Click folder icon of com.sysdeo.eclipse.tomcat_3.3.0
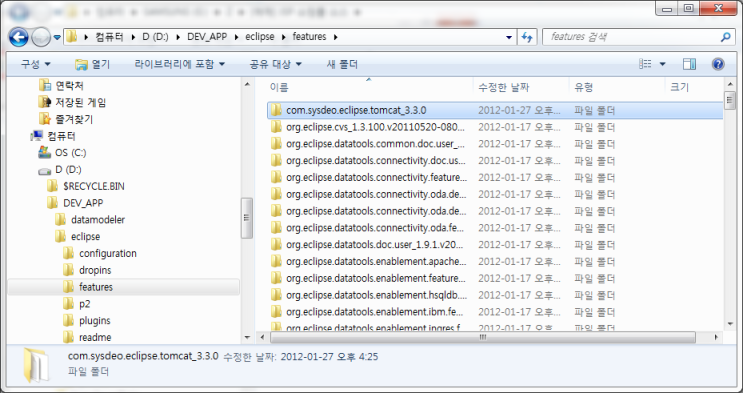Screen dimensions: 743x393 pos(276,110)
